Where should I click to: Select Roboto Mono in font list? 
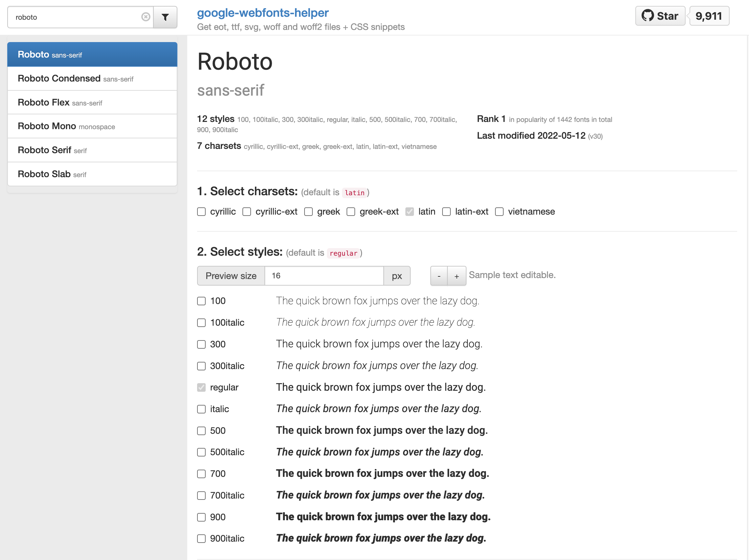92,127
